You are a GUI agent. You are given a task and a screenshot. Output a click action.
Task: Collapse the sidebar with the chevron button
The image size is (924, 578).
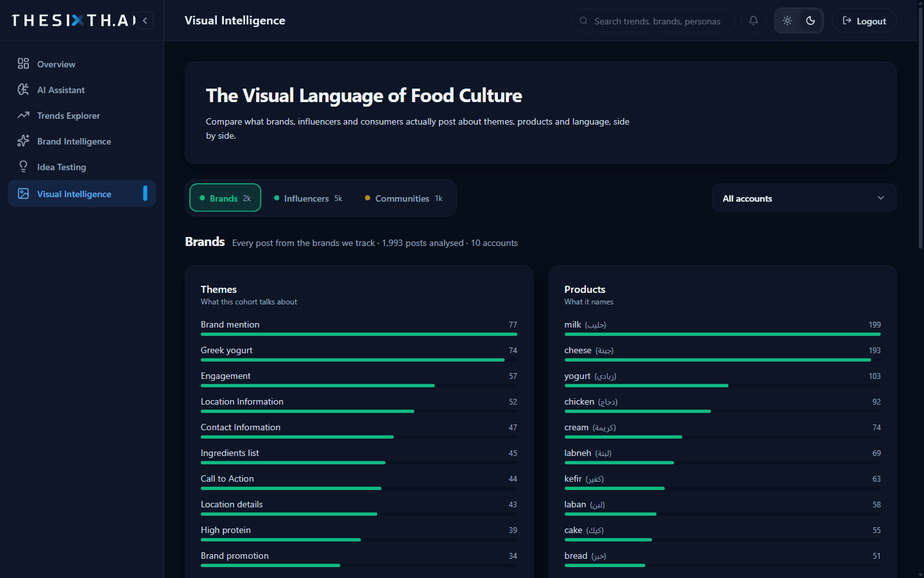click(145, 21)
